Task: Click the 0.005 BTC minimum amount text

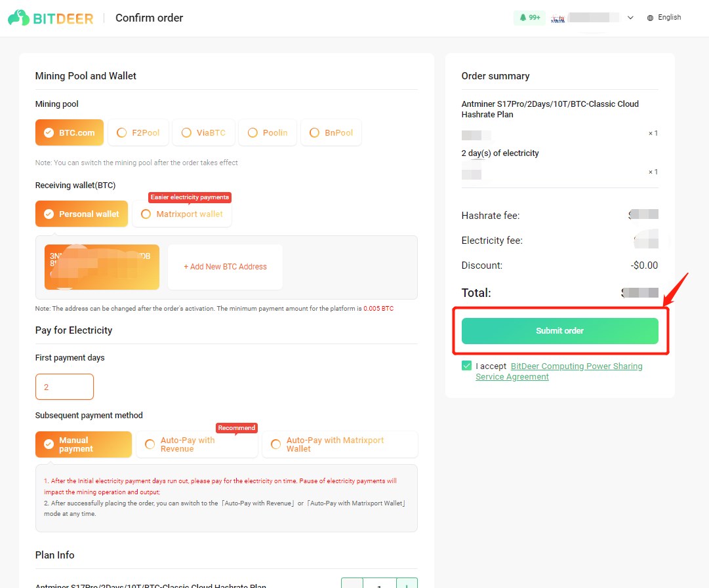Action: point(378,308)
